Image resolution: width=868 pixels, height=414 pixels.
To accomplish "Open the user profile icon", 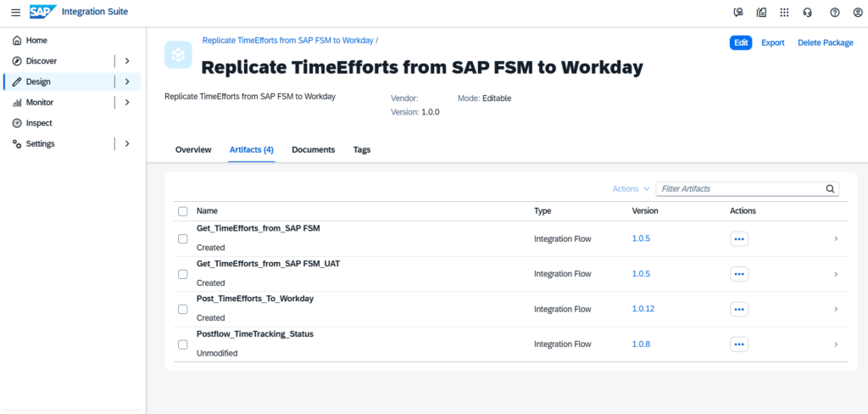I will tap(858, 12).
